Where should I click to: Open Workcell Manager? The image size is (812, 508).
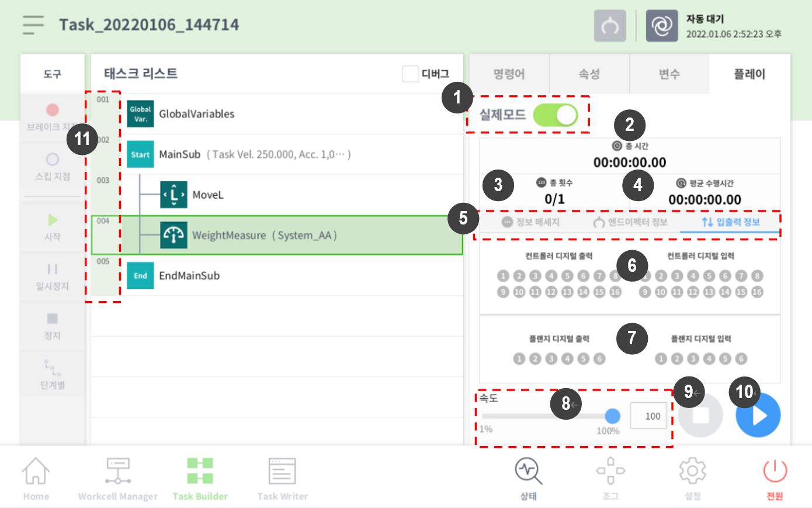tap(118, 479)
